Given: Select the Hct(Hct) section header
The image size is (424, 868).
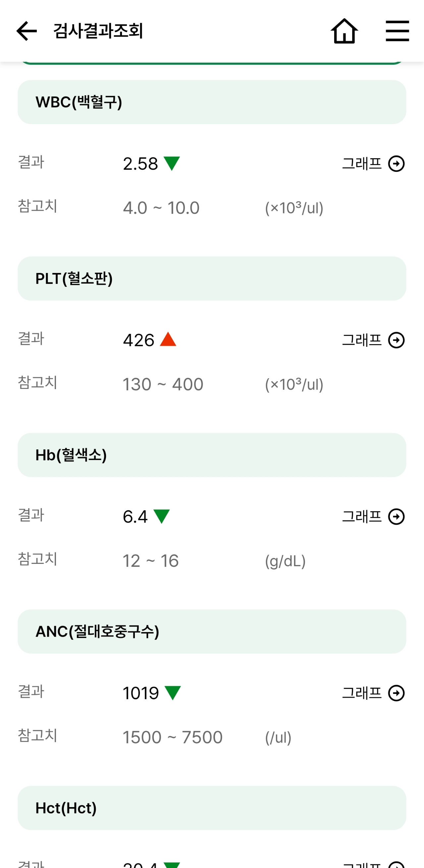Looking at the screenshot, I should pos(212,808).
